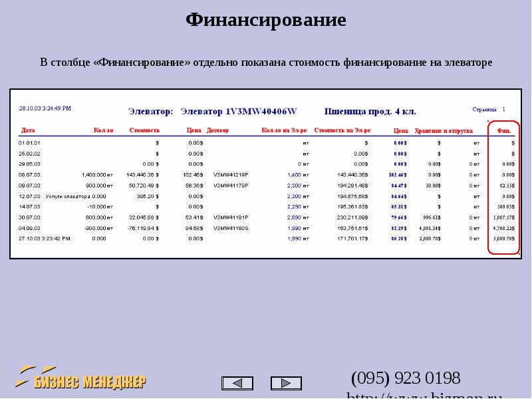Click the Дата column header
Screen dimensions: 532x399
pos(28,131)
